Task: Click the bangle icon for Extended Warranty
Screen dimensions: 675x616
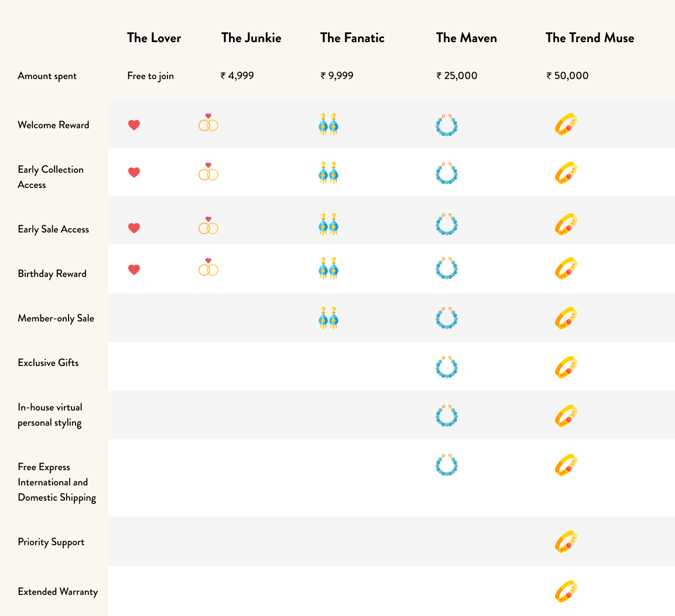Action: [x=566, y=591]
